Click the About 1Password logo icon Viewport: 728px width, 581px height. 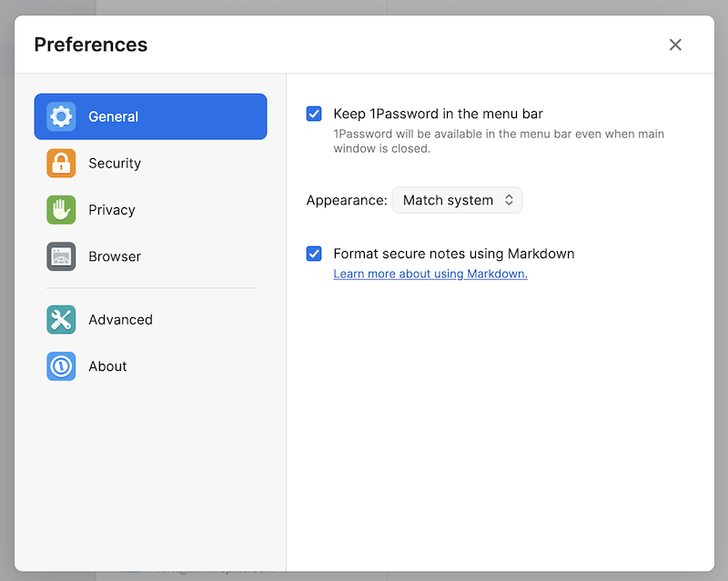pos(61,366)
